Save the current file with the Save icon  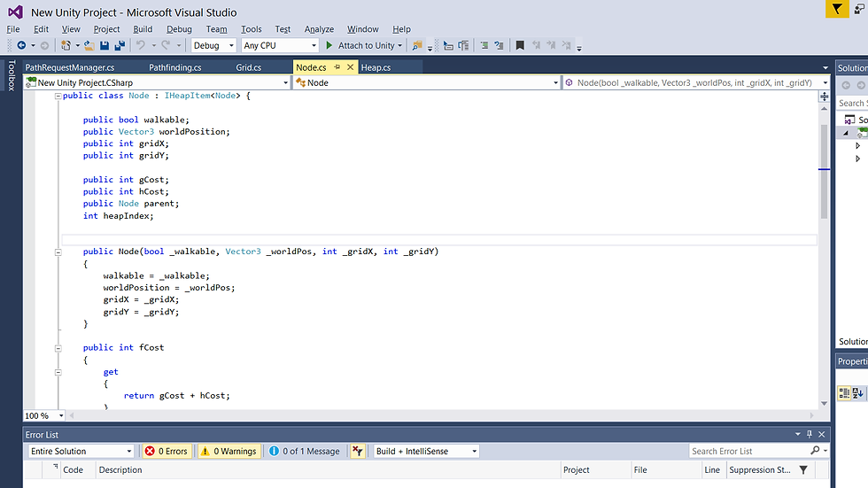coord(105,45)
